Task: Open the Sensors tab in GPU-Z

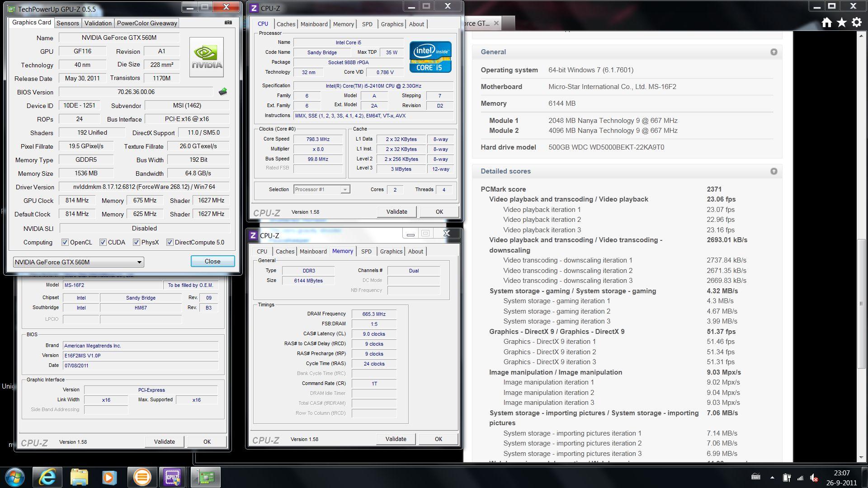Action: tap(68, 23)
